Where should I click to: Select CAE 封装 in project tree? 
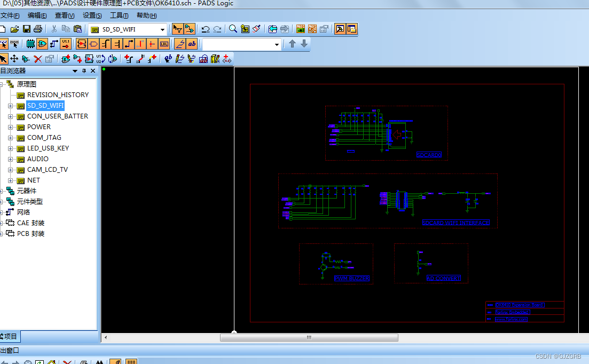[x=31, y=223]
